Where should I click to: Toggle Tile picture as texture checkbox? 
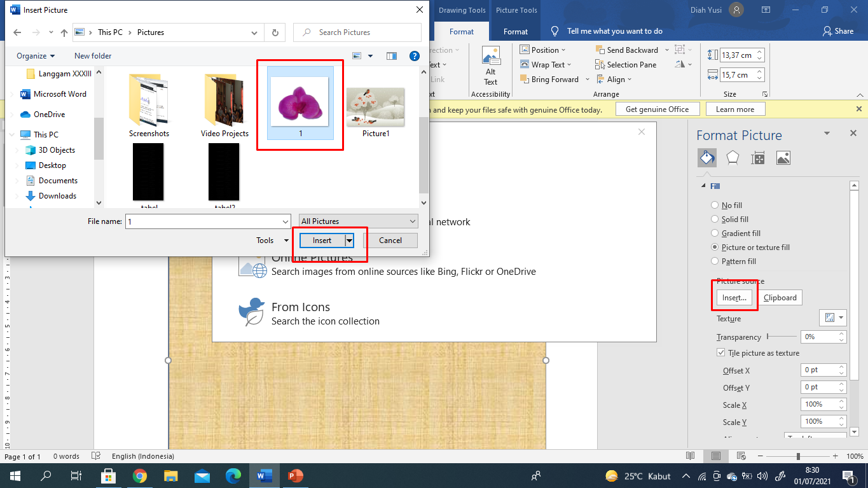tap(721, 353)
